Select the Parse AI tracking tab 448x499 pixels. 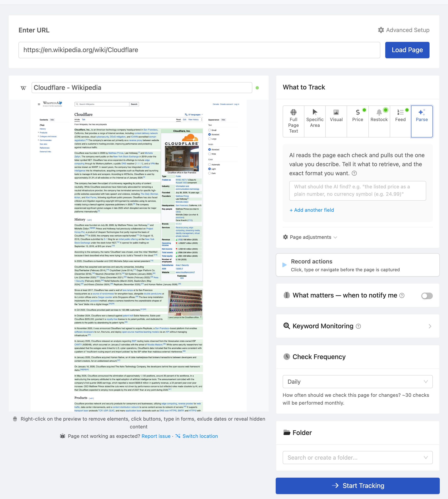[x=422, y=121]
